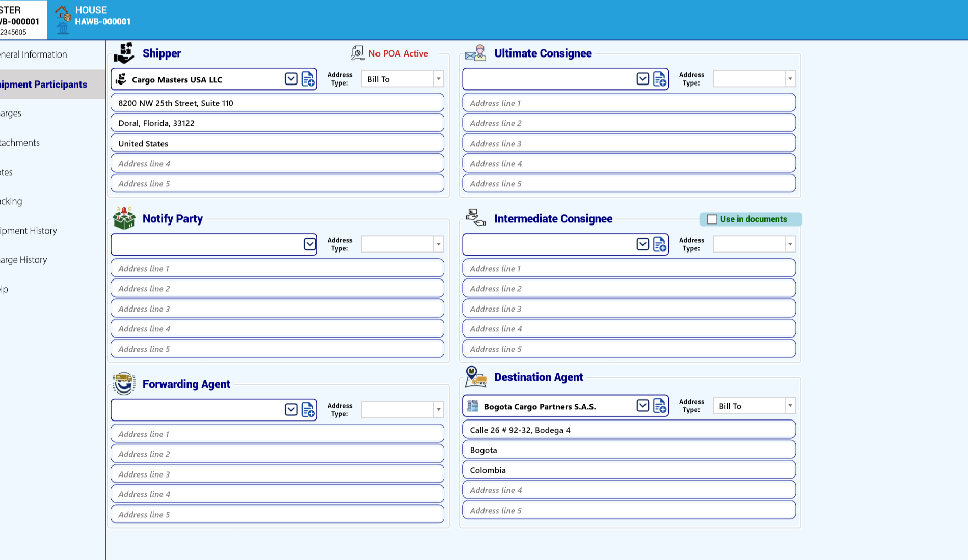Viewport: 968px width, 560px height.
Task: Click the Notify Party section icon
Action: point(124,218)
